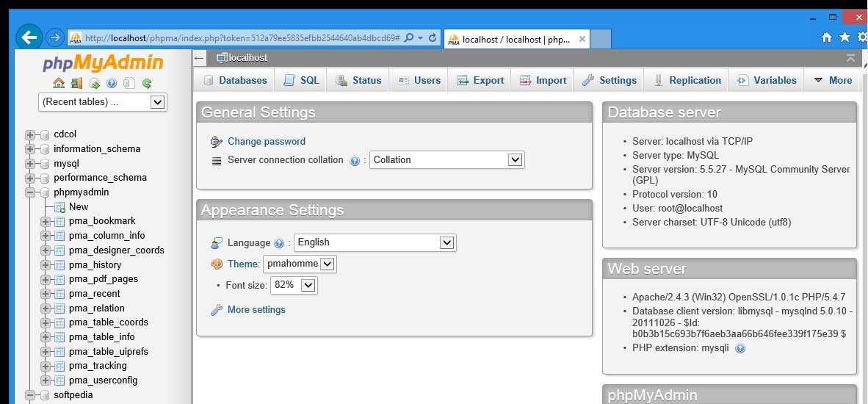868x404 pixels.
Task: Collapse the softpedia database node
Action: pos(30,395)
